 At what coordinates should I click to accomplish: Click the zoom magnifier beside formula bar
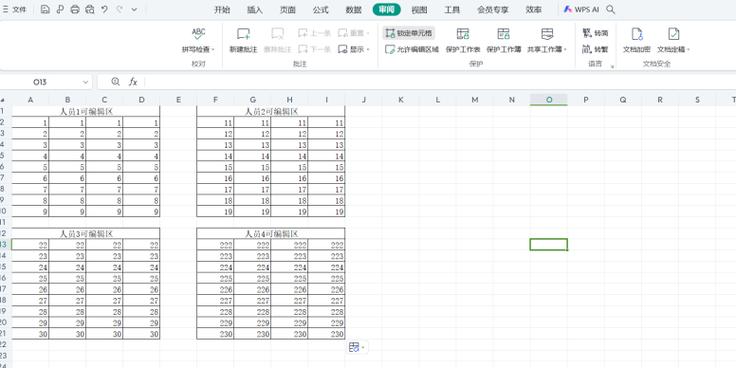pos(115,82)
